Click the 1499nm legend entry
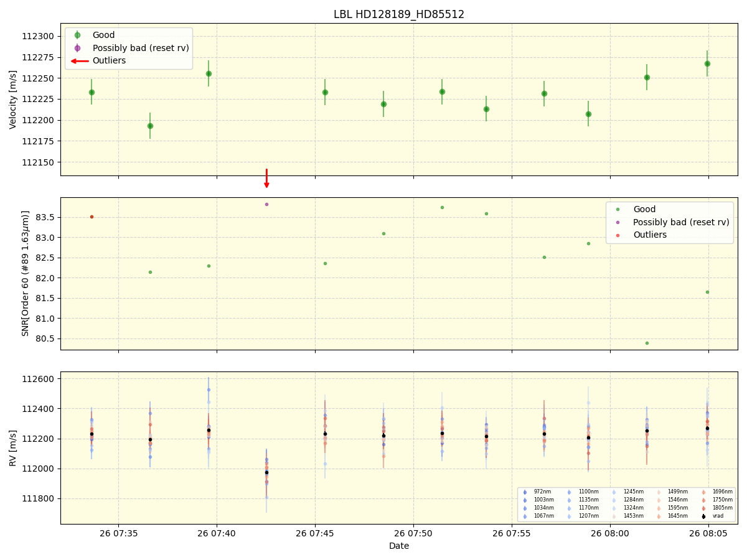The image size is (747, 560). [x=672, y=492]
